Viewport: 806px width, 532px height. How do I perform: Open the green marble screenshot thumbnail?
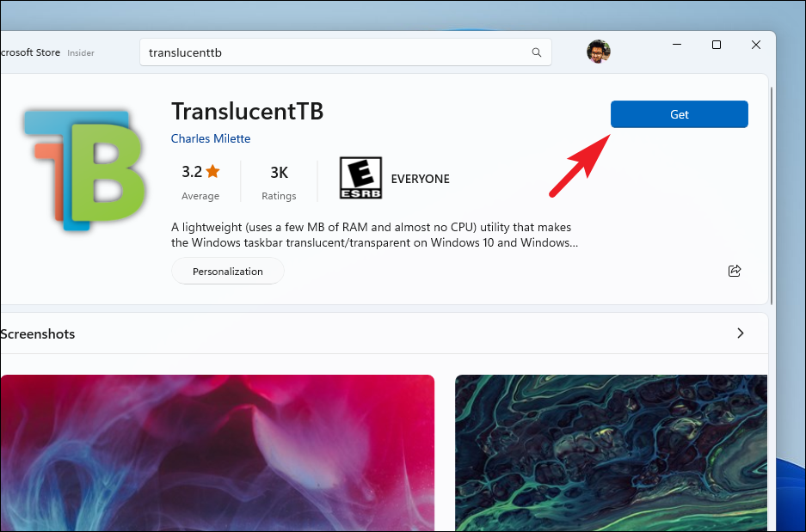point(612,453)
